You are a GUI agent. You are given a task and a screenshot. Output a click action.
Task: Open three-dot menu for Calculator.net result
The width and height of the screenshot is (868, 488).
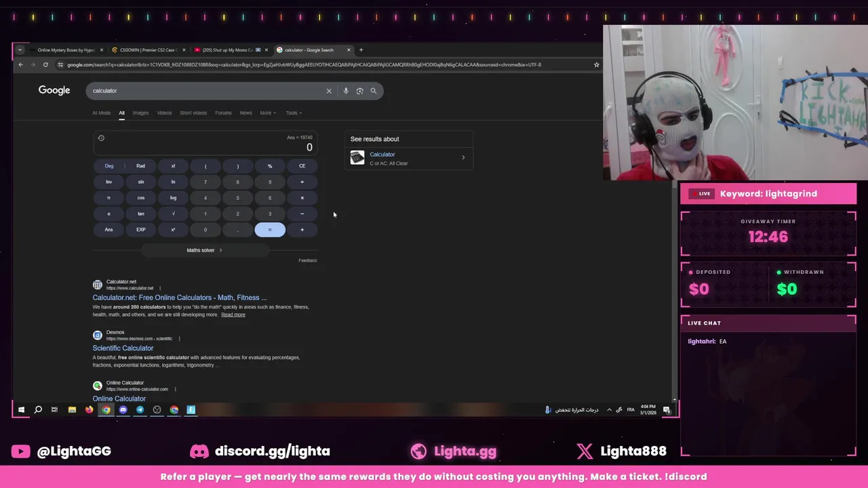pyautogui.click(x=160, y=288)
